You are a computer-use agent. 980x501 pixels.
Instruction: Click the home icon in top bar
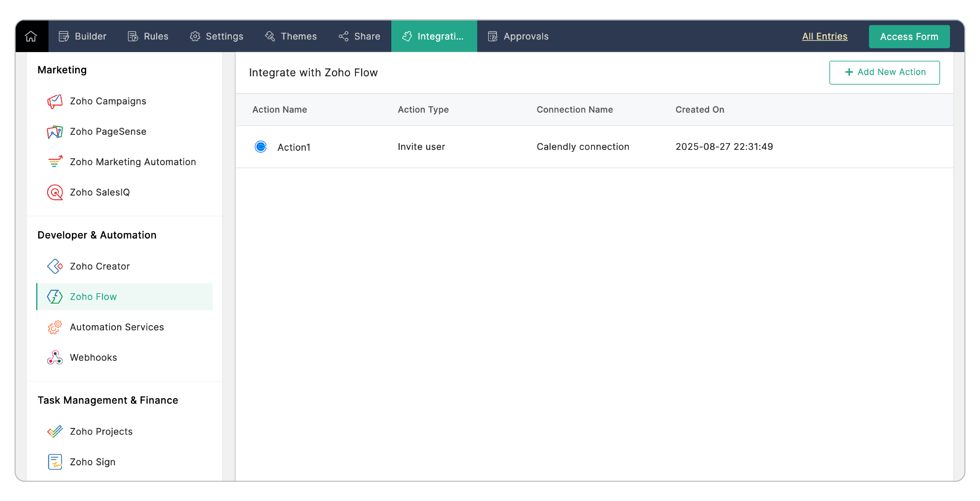click(31, 37)
